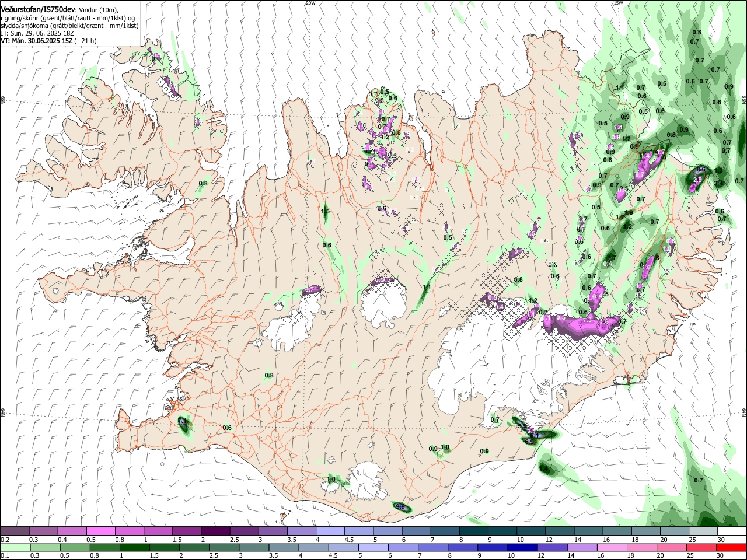The image size is (747, 560).
Task: Click the 3.4 precipitation value on map
Action: pos(718,184)
